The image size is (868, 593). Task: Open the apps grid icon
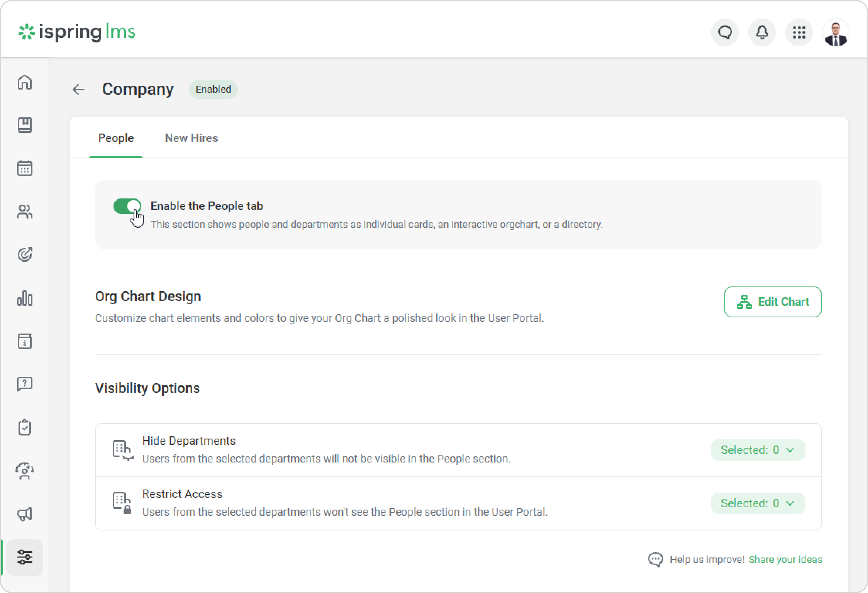pyautogui.click(x=799, y=32)
